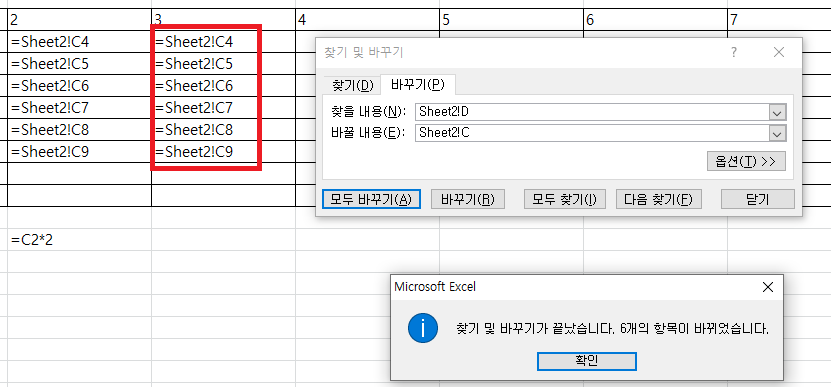The width and height of the screenshot is (831, 387).
Task: Click 다음 찾기(F) button
Action: click(x=658, y=199)
